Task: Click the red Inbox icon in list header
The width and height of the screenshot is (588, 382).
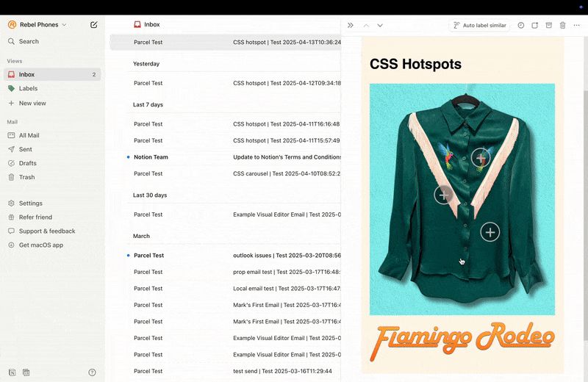Action: coord(137,24)
